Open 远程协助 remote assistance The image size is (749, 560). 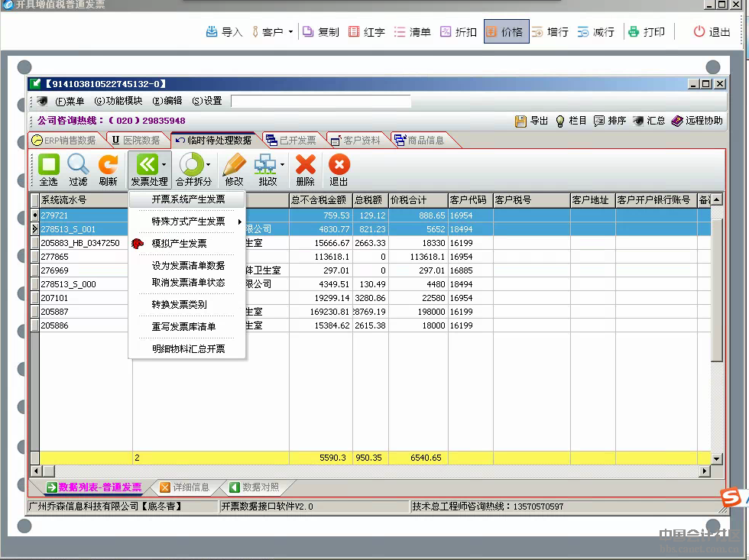[696, 121]
